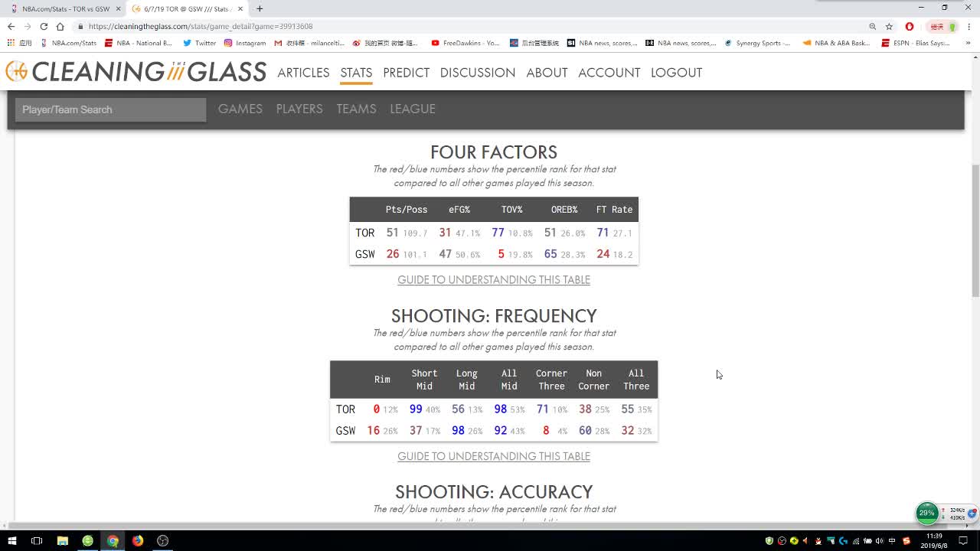Open the PREDICT navigation menu item
Image resolution: width=980 pixels, height=551 pixels.
pyautogui.click(x=406, y=73)
